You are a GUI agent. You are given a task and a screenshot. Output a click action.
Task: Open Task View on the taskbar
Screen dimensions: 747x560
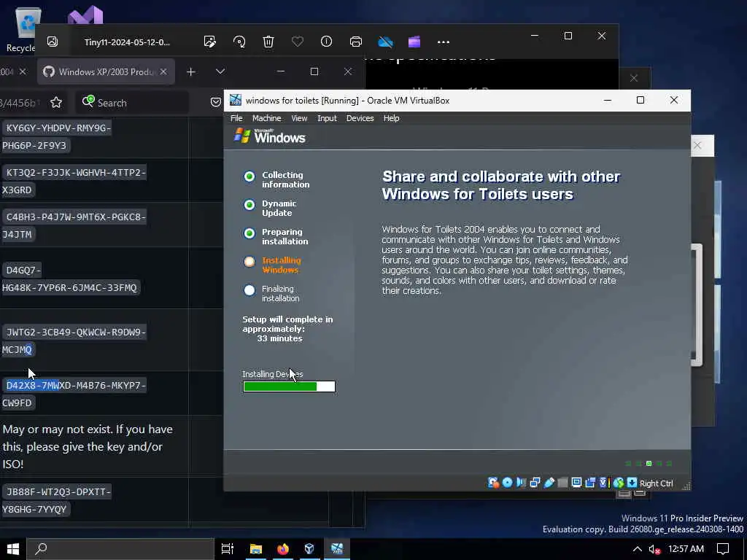click(x=228, y=549)
